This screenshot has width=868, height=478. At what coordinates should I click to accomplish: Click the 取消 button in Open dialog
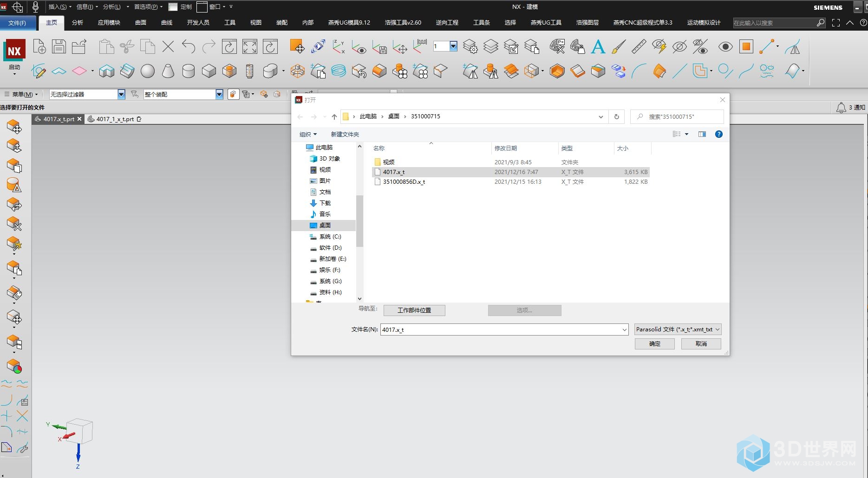point(701,344)
